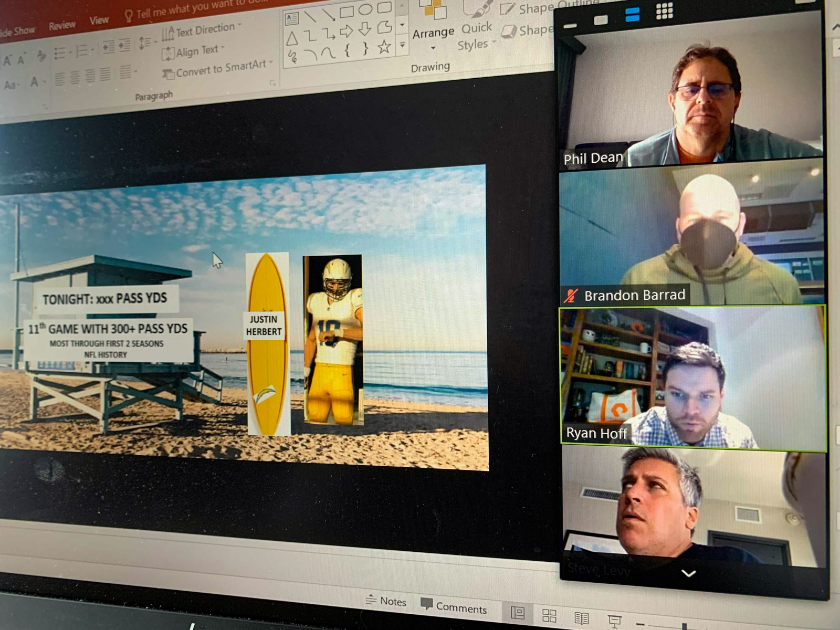Open the Arrange dropdown menu
This screenshot has height=630, width=840.
click(x=432, y=26)
